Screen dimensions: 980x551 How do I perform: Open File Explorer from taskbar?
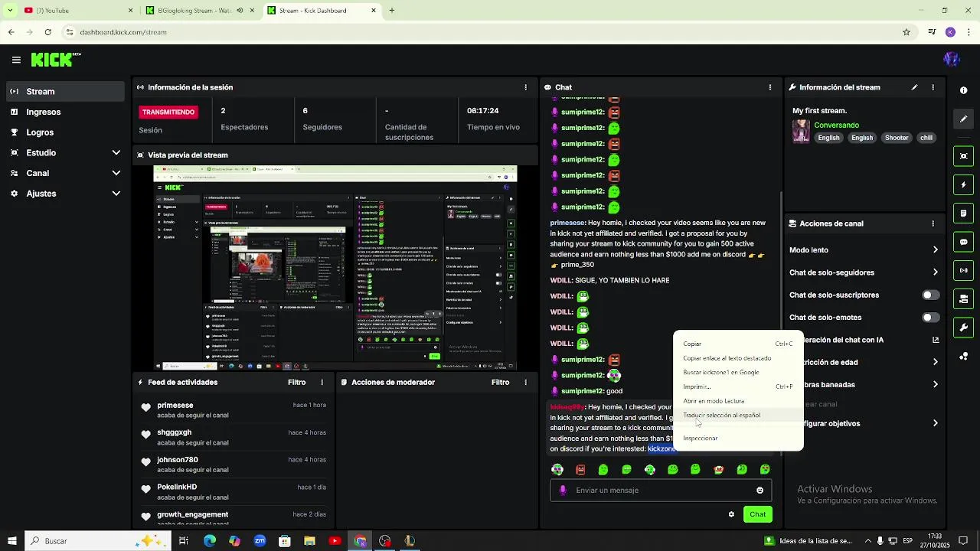(309, 541)
